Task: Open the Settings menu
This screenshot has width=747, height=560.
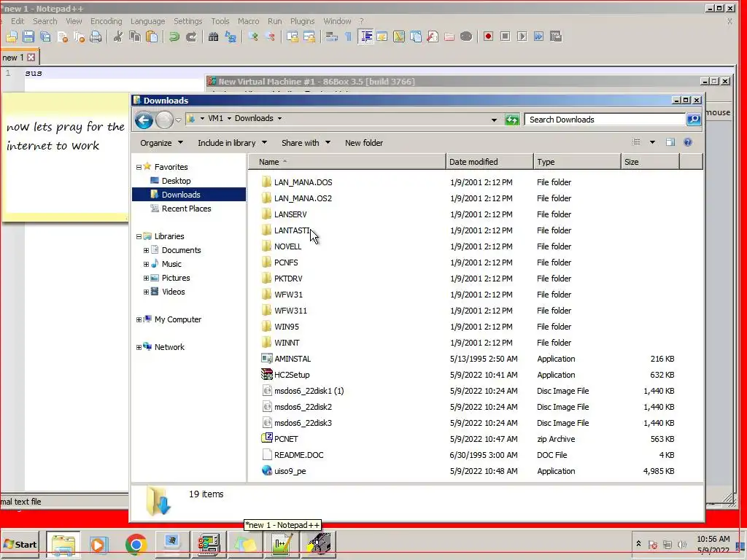Action: [187, 21]
